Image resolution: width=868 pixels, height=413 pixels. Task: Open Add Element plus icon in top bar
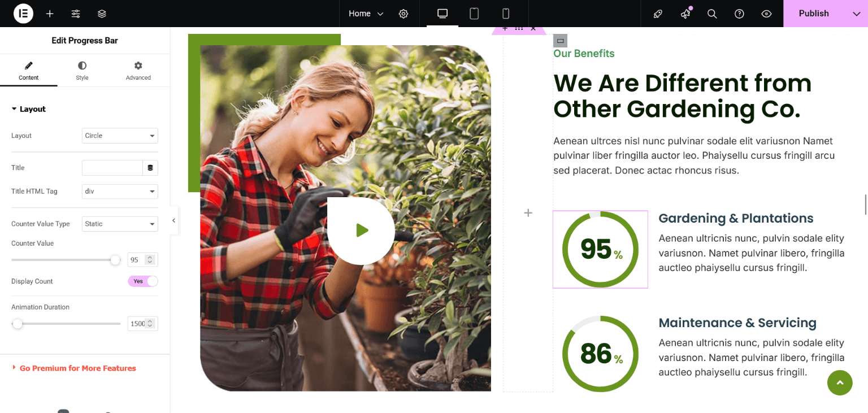pos(50,14)
